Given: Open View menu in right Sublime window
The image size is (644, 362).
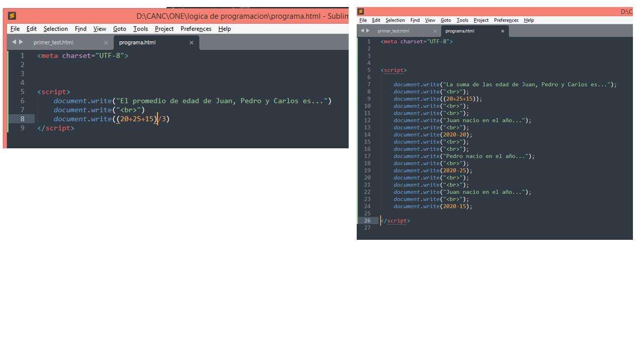Looking at the screenshot, I should pyautogui.click(x=430, y=20).
